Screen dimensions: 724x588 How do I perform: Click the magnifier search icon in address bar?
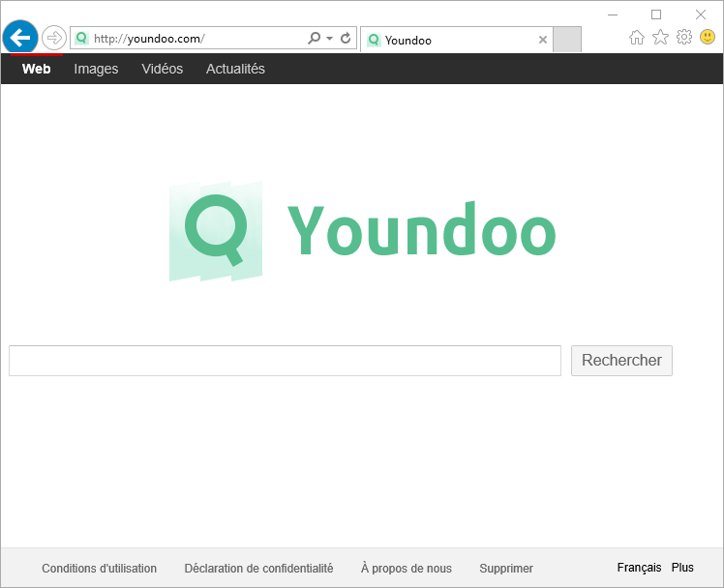(x=314, y=38)
